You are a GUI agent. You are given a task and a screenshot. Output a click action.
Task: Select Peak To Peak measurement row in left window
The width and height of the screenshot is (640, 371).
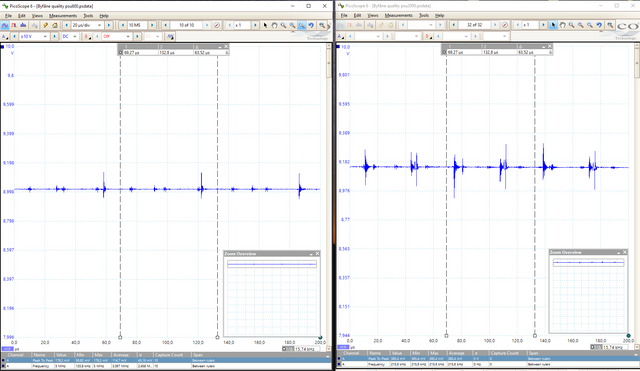[165, 360]
